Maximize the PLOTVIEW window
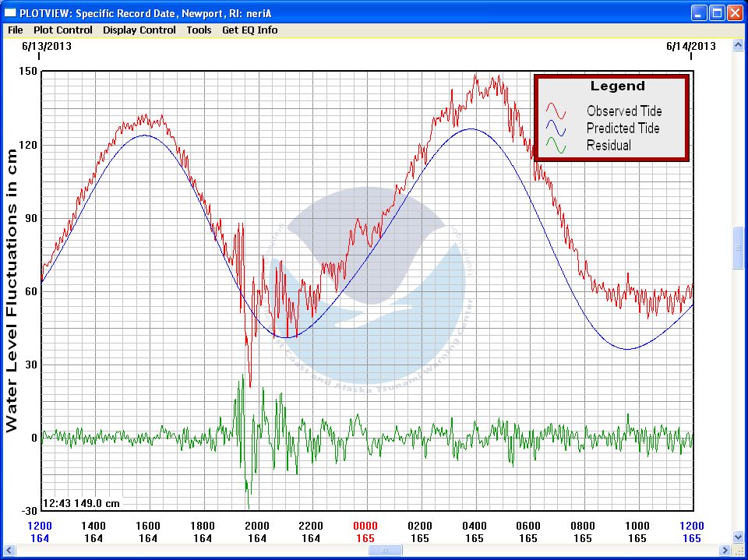The image size is (748, 560). (x=717, y=12)
